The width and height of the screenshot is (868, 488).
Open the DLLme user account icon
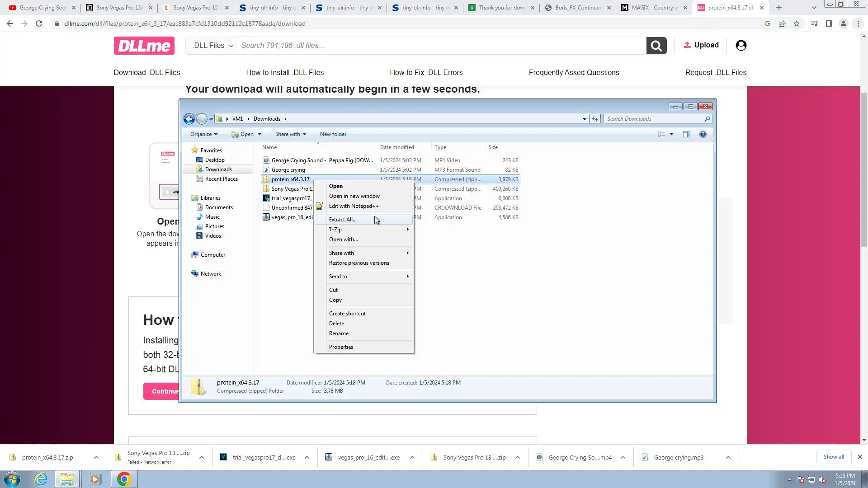[741, 45]
